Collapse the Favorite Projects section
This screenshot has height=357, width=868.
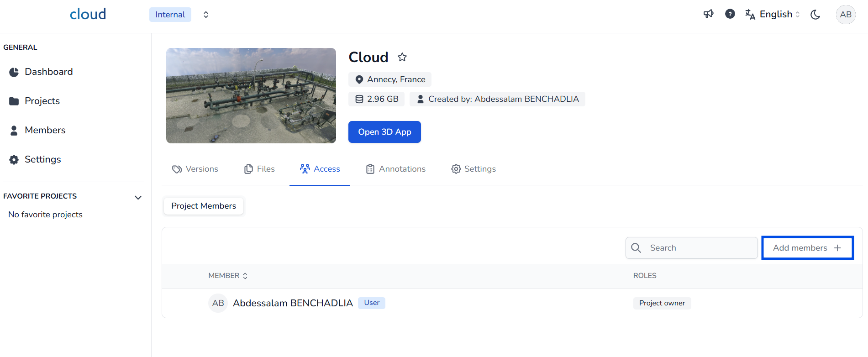click(138, 197)
